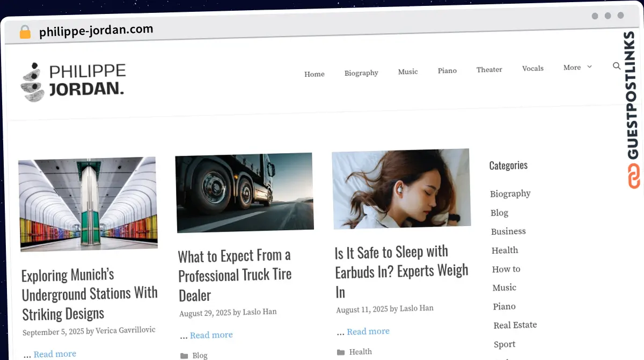Click Read more under the Munich article
Viewport: 644px width, 360px height.
[55, 354]
